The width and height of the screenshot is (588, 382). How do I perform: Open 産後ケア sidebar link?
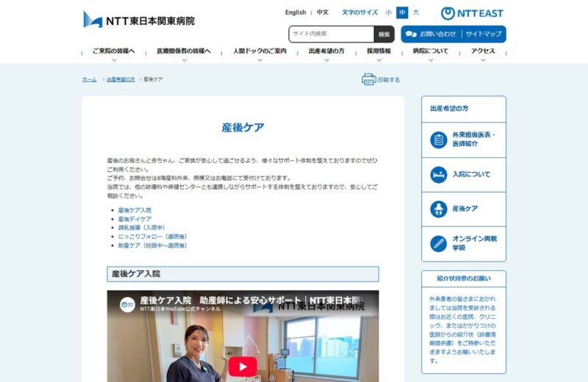(x=465, y=209)
